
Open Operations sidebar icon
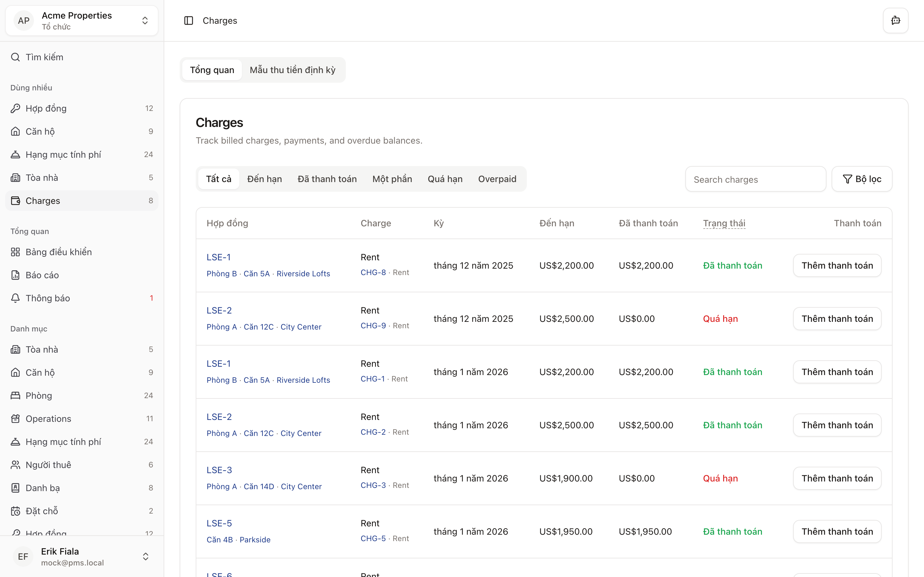(15, 419)
